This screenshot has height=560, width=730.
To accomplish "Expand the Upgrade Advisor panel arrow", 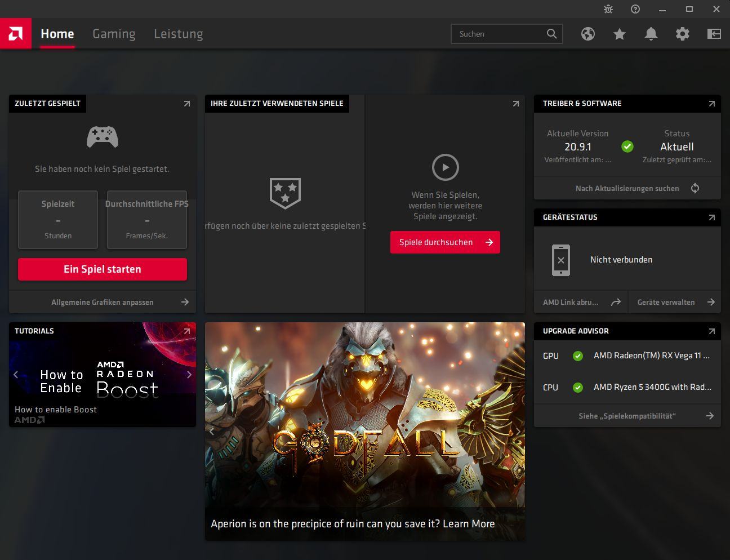I will pos(712,331).
